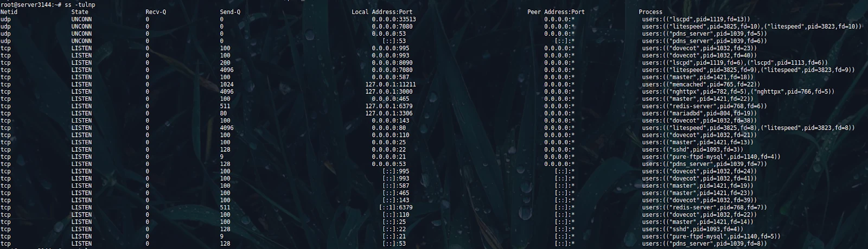Click the 'ss -tulnp' command text
The height and width of the screenshot is (249, 868).
(80, 4)
